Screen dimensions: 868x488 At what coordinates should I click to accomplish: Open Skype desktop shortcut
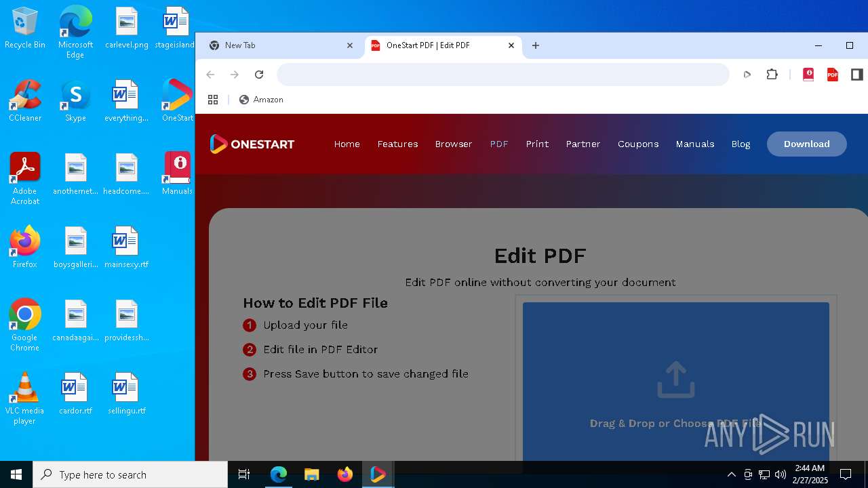75,102
